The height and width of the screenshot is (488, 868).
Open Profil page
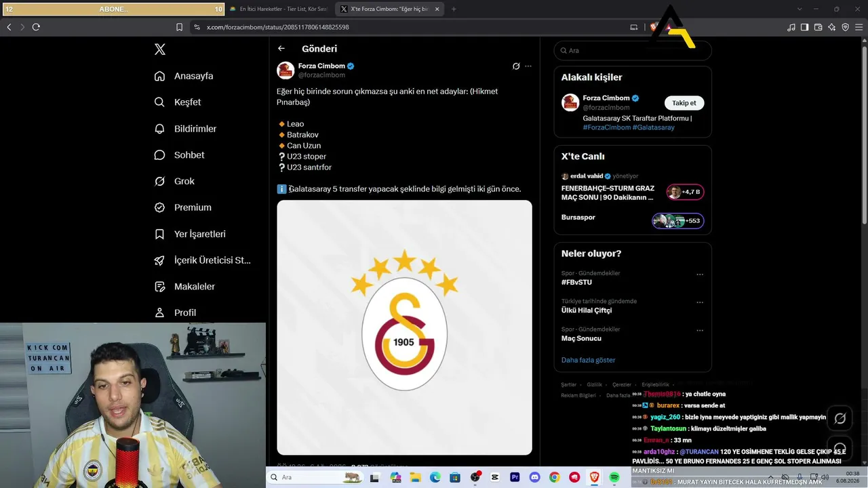click(175, 312)
